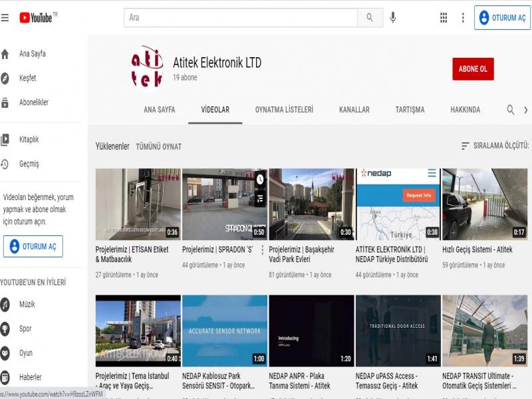Open the hamburger guide menu
The width and height of the screenshot is (532, 399).
tap(5, 17)
